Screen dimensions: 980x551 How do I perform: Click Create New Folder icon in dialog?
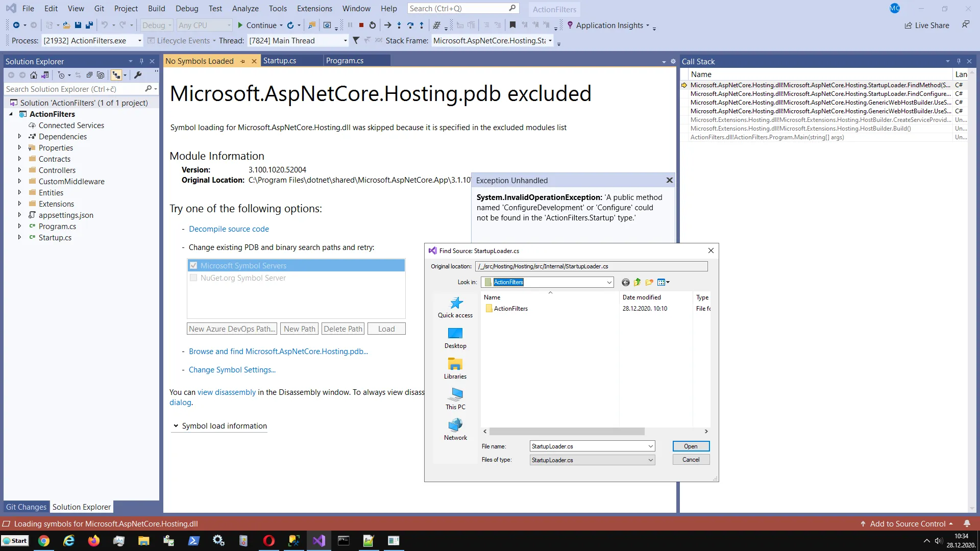[x=649, y=282]
